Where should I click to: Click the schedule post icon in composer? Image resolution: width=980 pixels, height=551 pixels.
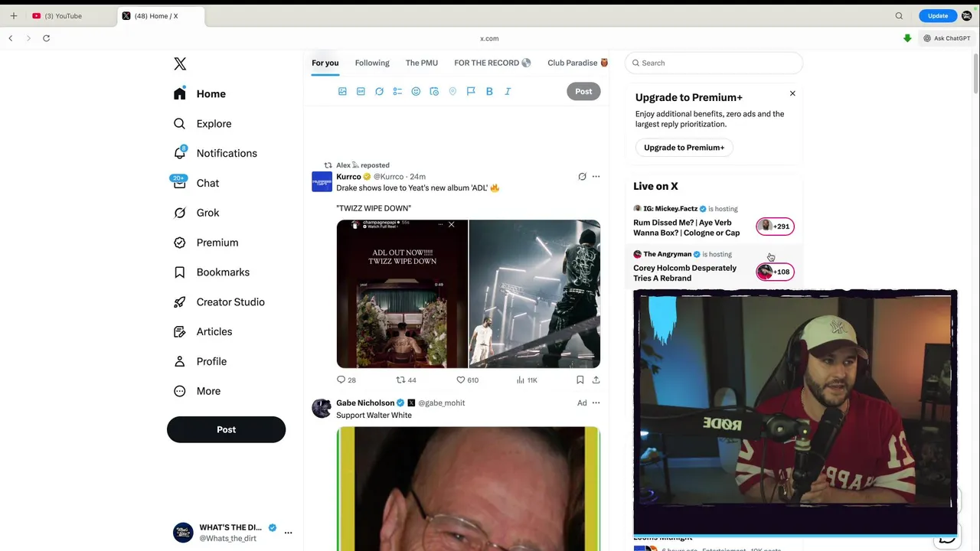click(x=434, y=91)
